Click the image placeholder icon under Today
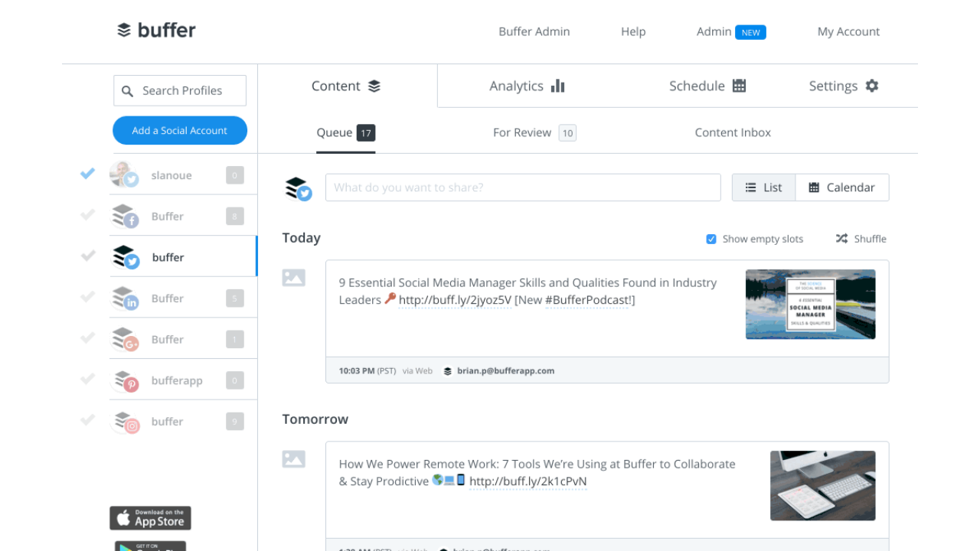The image size is (980, 551). [x=294, y=278]
